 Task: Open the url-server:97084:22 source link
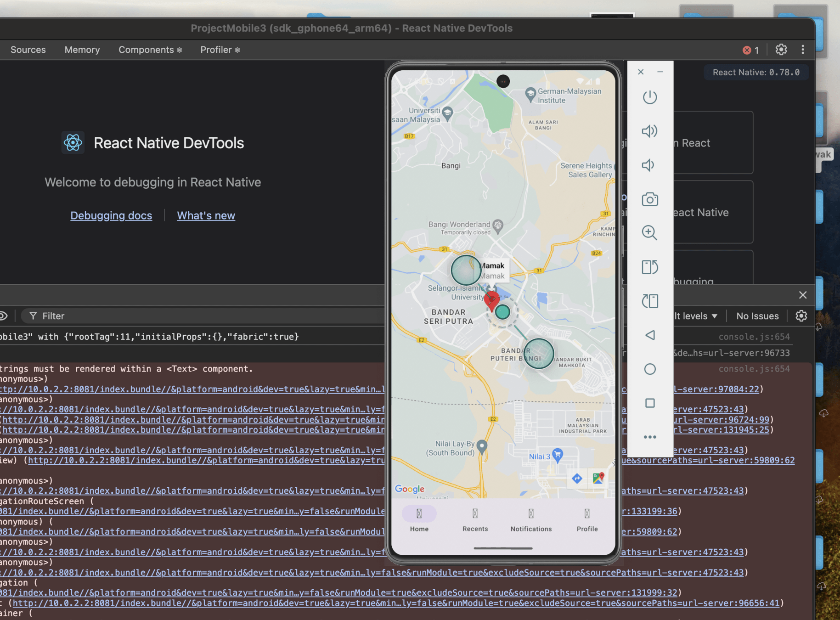716,389
